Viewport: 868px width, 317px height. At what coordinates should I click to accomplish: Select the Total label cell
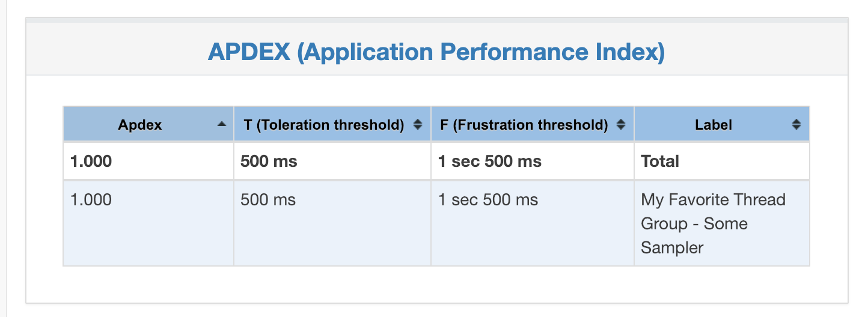pos(660,162)
